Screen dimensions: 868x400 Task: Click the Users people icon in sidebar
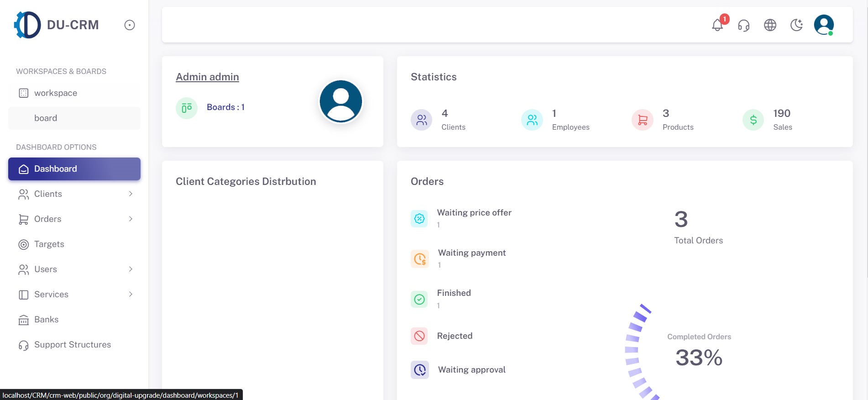[x=23, y=270]
